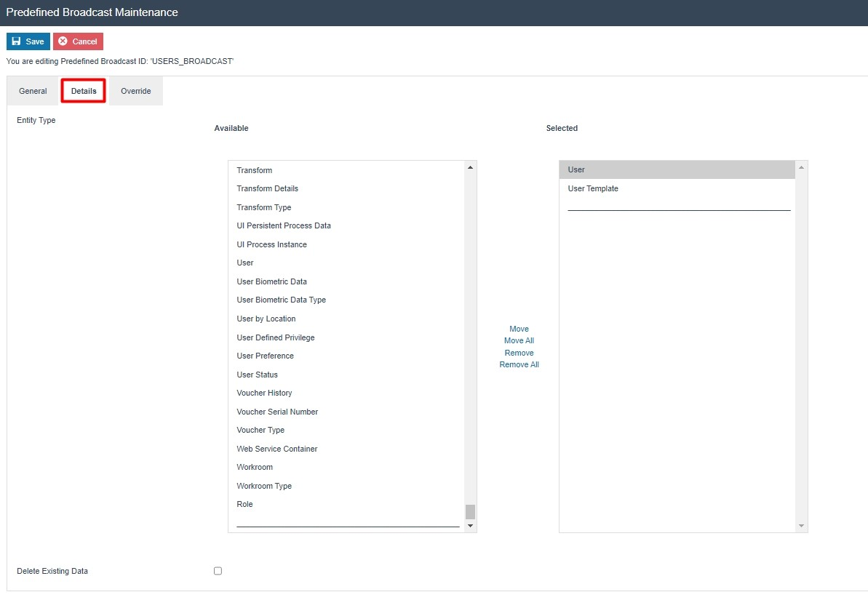Click the Selected list down scroll arrow

point(800,524)
